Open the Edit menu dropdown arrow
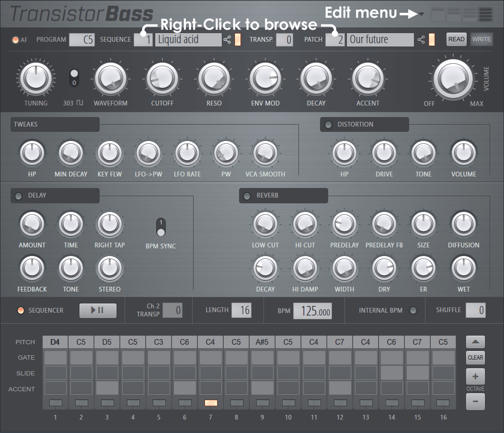Screen dimensions: 504x433 click(421, 14)
